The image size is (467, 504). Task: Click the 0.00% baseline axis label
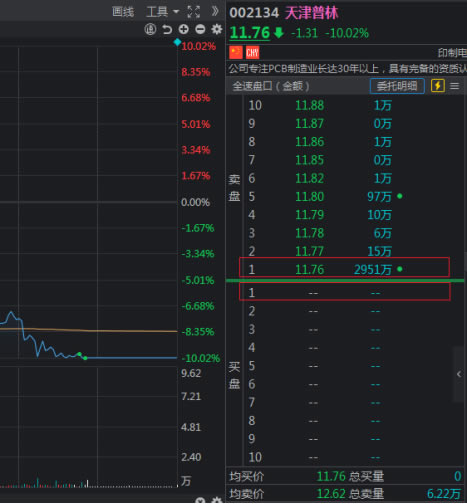point(195,202)
